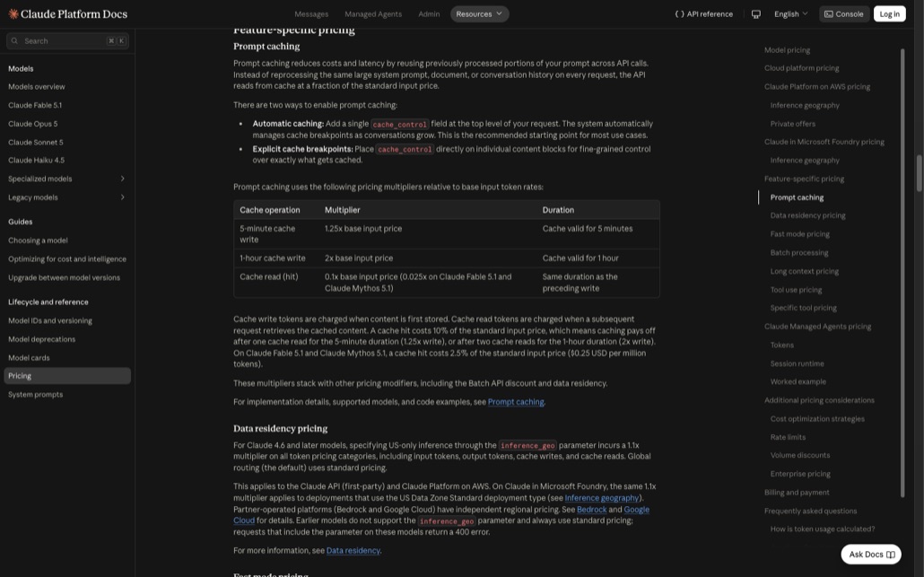Jump to Batch processing section

(x=799, y=253)
